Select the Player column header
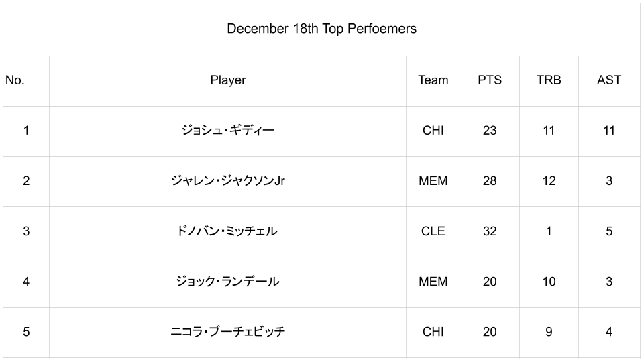 [x=228, y=80]
